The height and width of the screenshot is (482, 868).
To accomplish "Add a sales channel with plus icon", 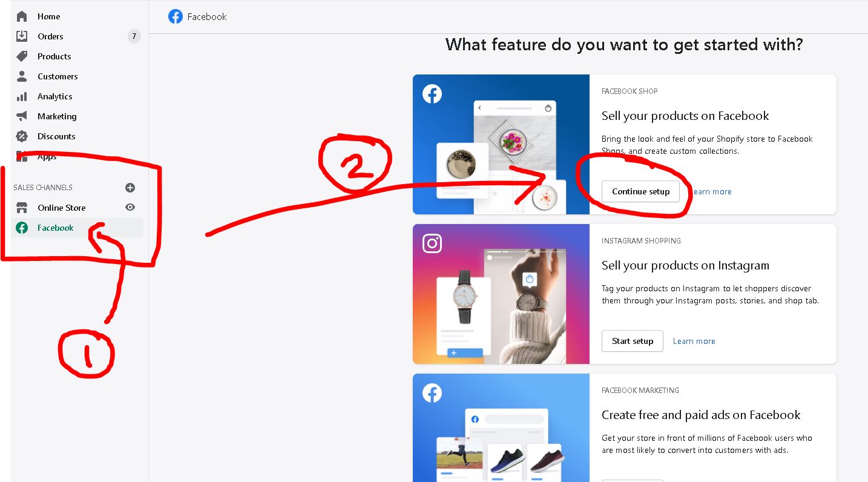I will point(130,188).
